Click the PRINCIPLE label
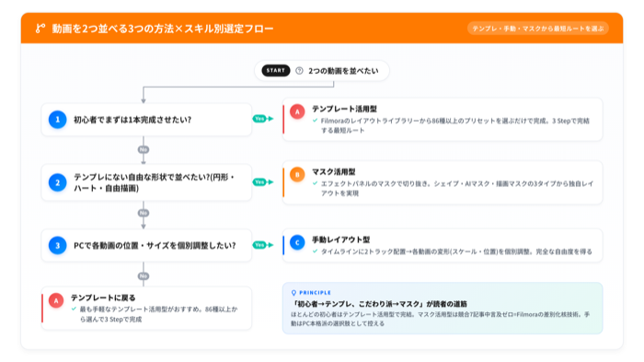Viewport: 644px width, 362px height. pos(315,293)
